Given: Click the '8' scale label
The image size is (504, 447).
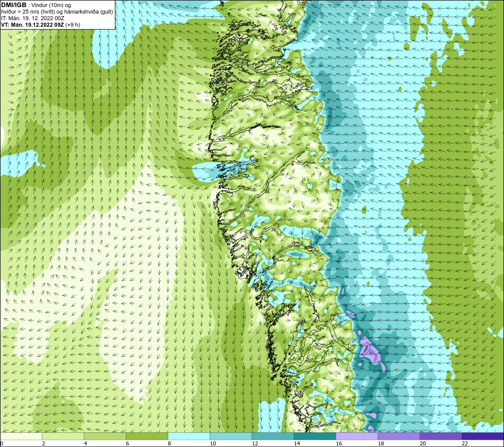Looking at the screenshot, I should click(169, 443).
